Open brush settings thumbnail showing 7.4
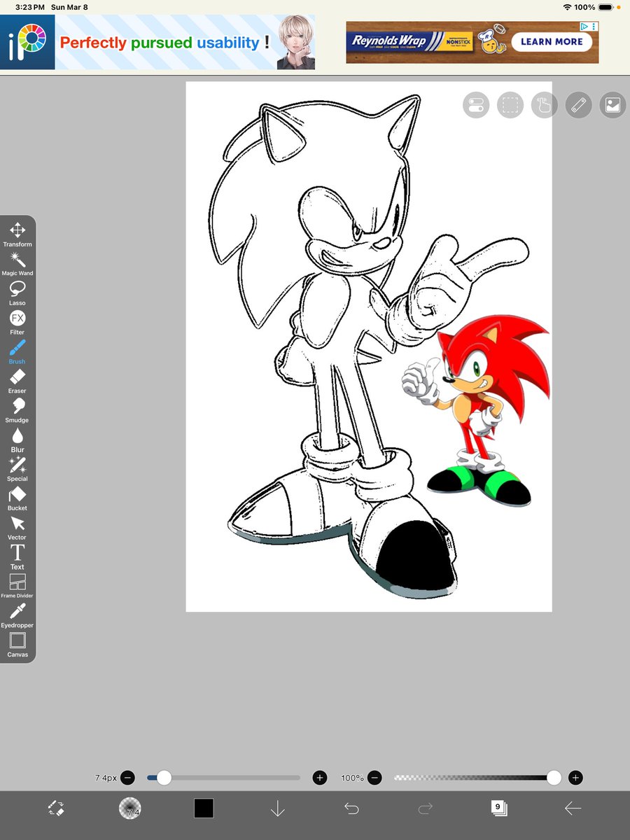 130,808
